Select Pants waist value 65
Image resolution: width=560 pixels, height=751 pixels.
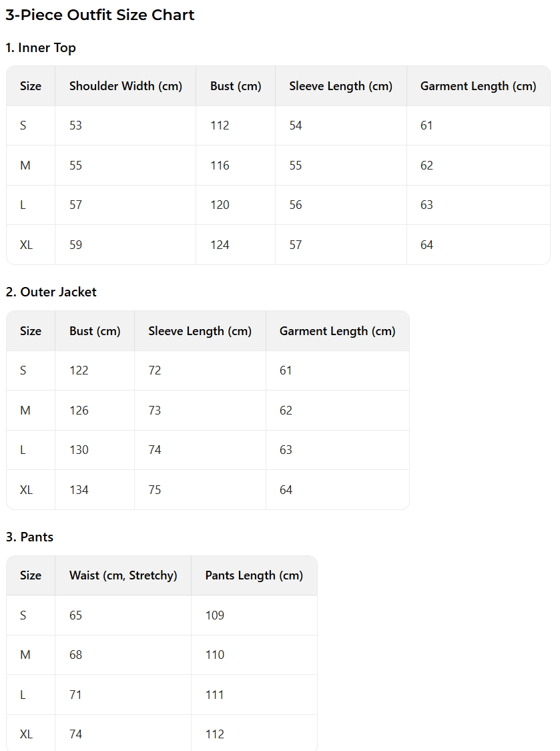pyautogui.click(x=76, y=615)
